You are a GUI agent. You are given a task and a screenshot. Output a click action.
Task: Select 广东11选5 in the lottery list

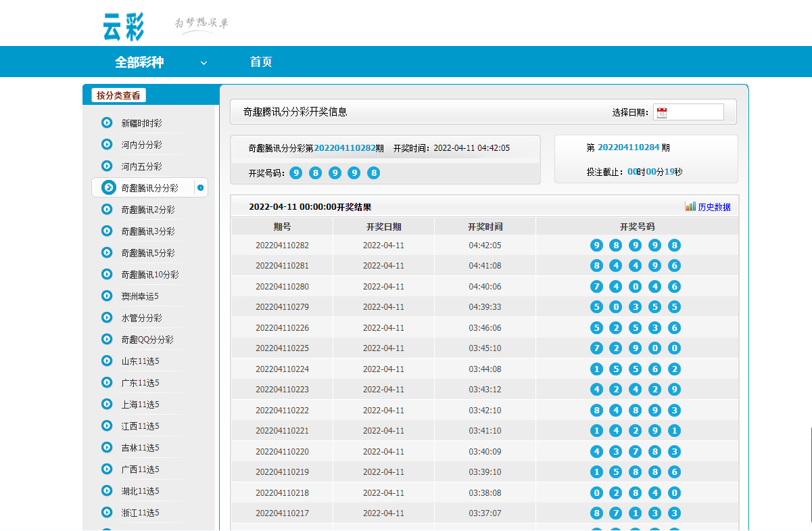pyautogui.click(x=140, y=383)
